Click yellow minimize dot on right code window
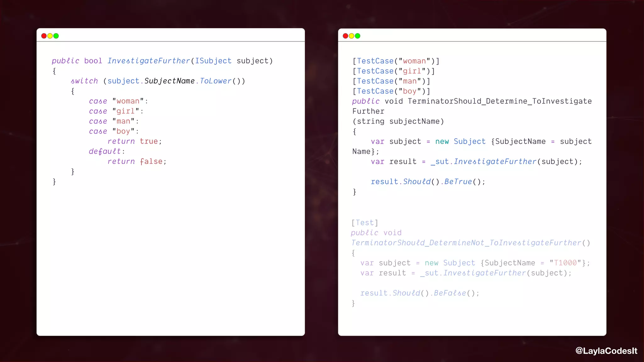The height and width of the screenshot is (362, 644). pos(352,36)
